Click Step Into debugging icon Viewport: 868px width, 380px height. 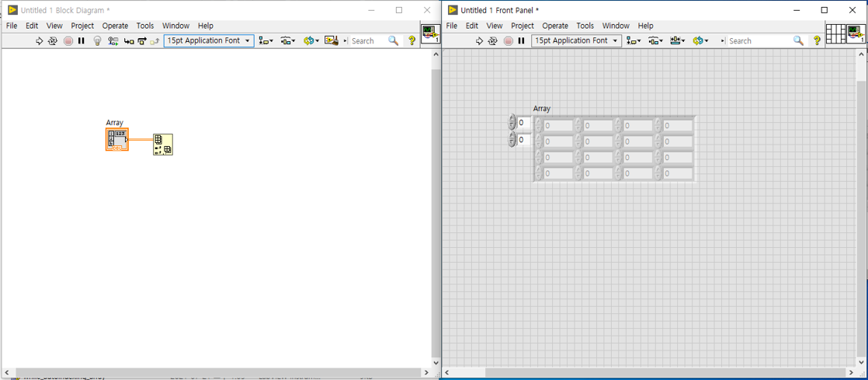pyautogui.click(x=129, y=41)
